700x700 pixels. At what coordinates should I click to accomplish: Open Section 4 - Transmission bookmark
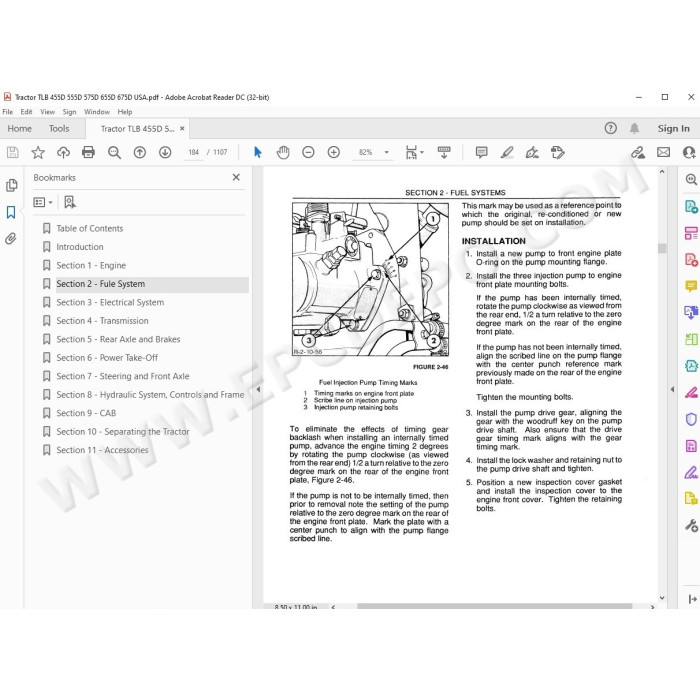tap(102, 321)
